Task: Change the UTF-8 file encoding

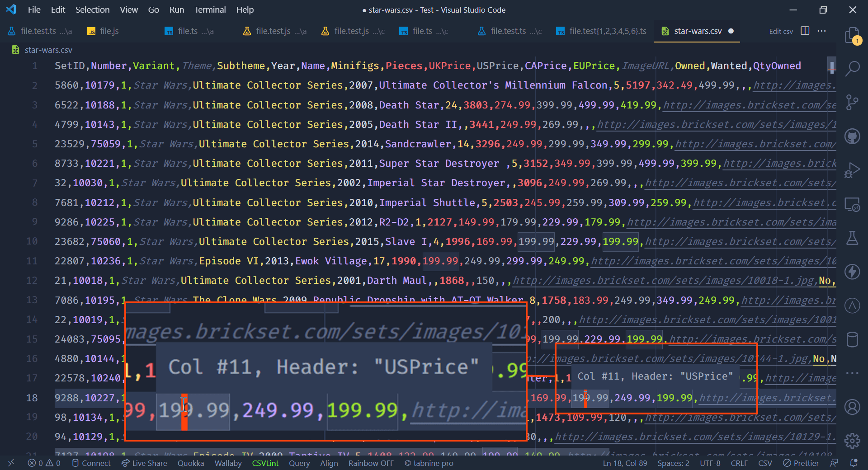Action: click(710, 463)
